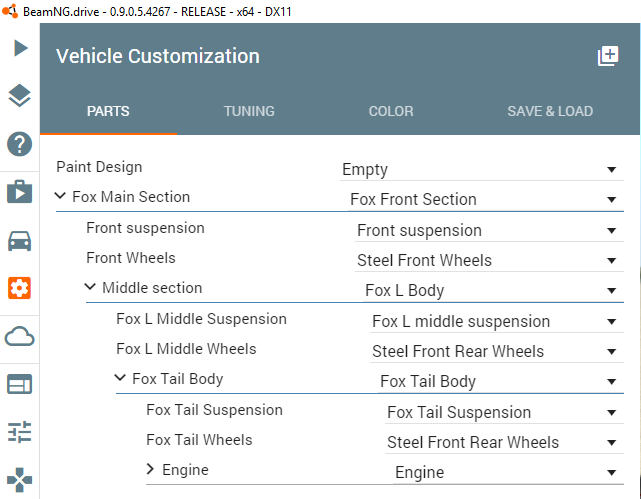
Task: Switch to the TUNING tab
Action: [249, 111]
